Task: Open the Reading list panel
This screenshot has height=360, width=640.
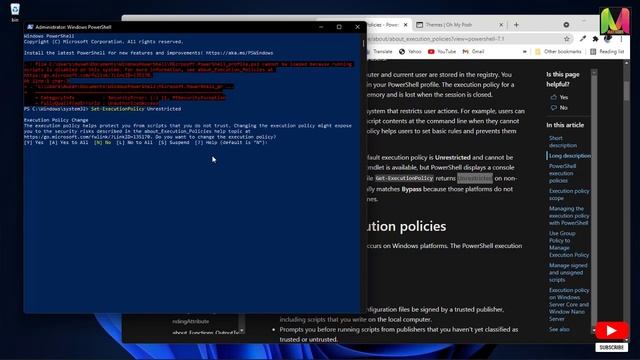Action: [607, 51]
